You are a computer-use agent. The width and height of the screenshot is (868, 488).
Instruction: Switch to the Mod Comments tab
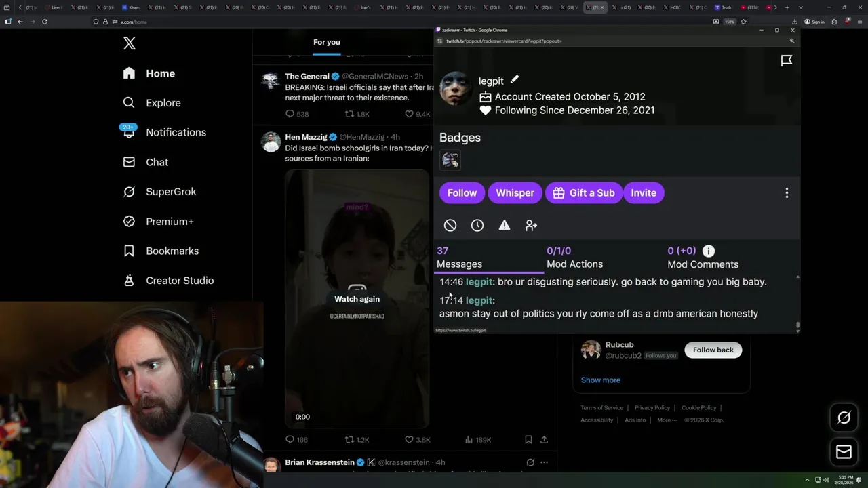coord(703,258)
